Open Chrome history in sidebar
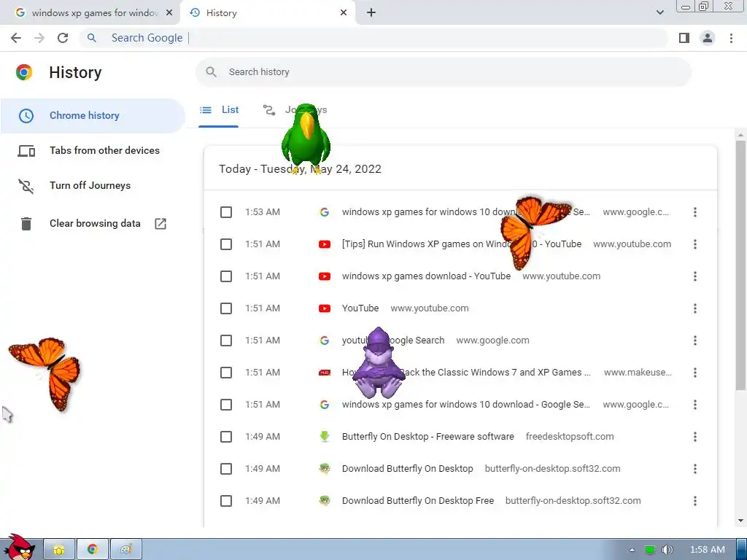 (x=93, y=116)
